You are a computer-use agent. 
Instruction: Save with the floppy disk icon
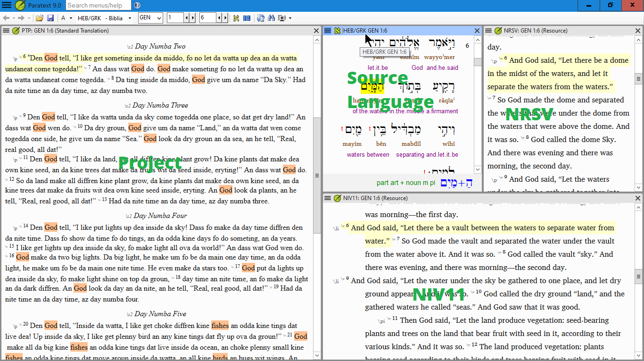click(50, 18)
